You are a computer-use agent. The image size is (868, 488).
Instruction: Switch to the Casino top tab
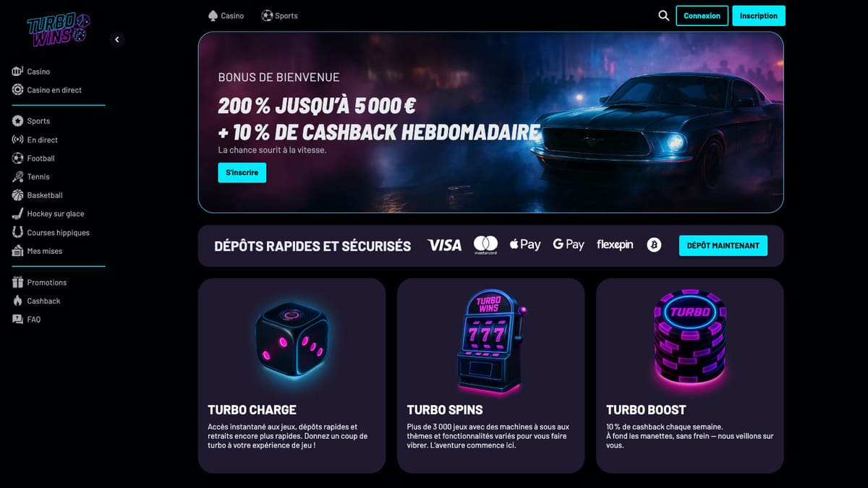pyautogui.click(x=226, y=15)
